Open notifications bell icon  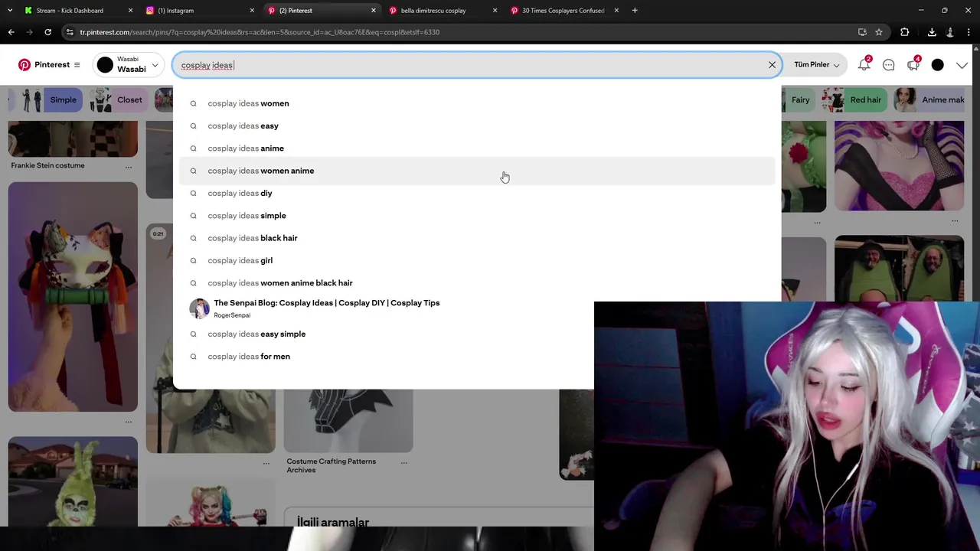click(x=864, y=65)
